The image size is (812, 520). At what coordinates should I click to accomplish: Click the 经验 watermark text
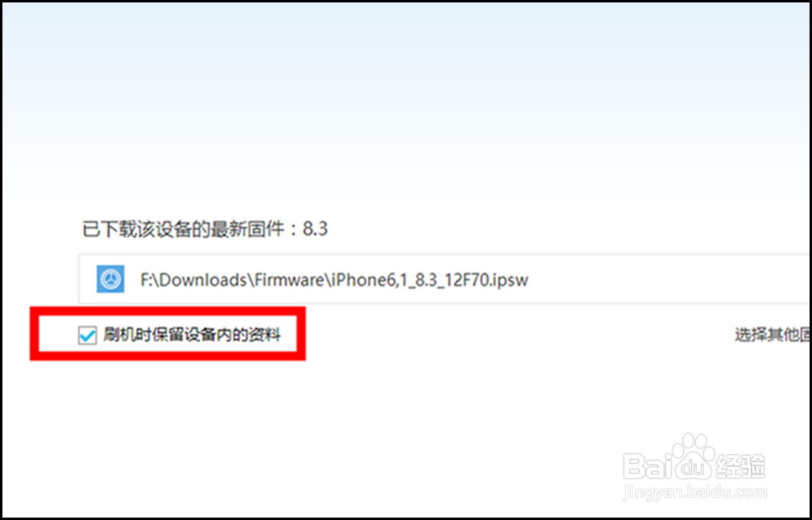741,466
